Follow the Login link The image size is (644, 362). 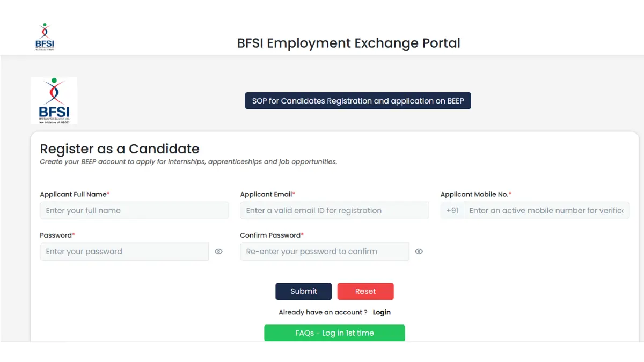click(x=382, y=312)
